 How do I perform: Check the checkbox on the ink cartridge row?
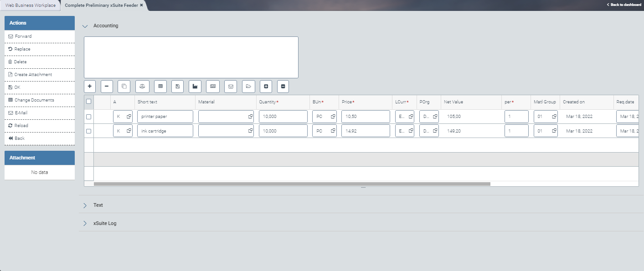[89, 131]
